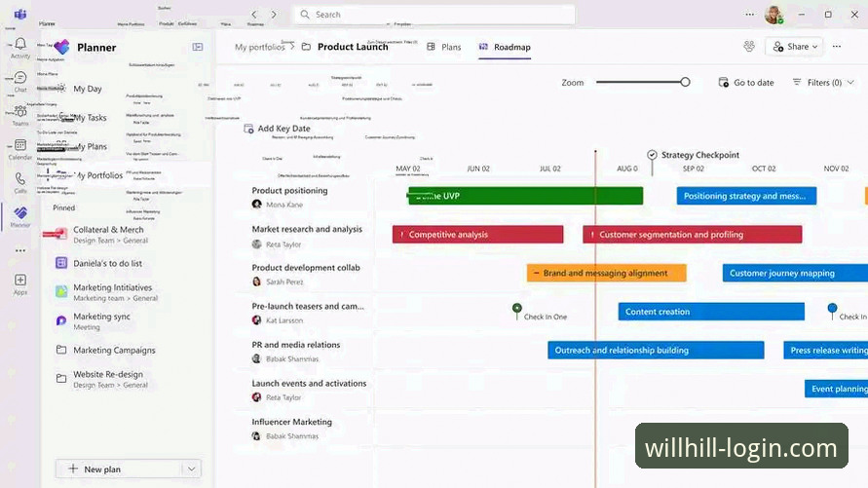The height and width of the screenshot is (488, 868).
Task: Select Planner app in the Teams rail
Action: [x=20, y=216]
